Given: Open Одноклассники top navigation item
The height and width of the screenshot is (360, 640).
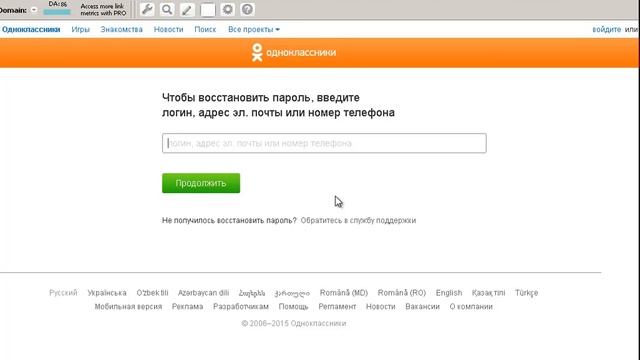Looking at the screenshot, I should pyautogui.click(x=31, y=29).
